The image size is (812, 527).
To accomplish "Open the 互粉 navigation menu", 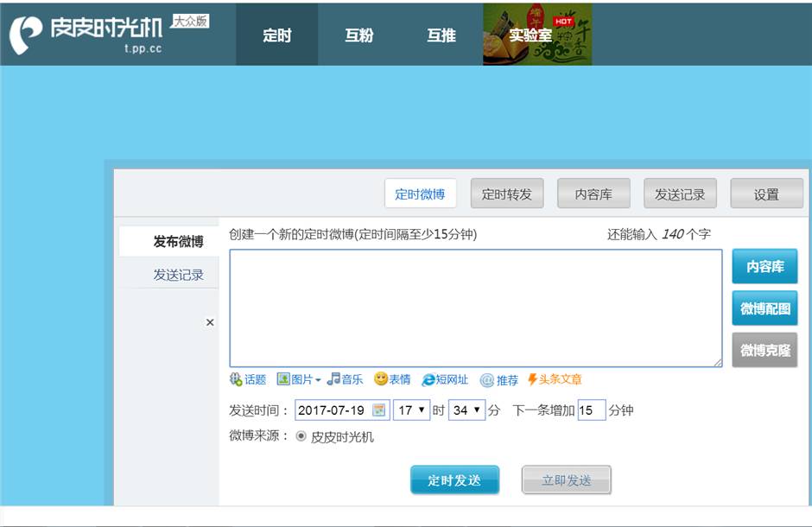I will pyautogui.click(x=359, y=35).
